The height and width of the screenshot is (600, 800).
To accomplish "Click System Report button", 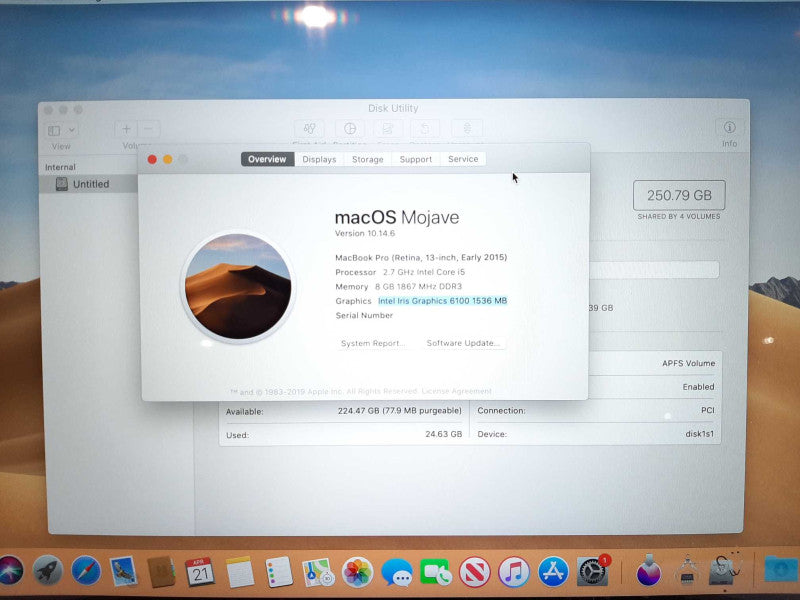I will pyautogui.click(x=373, y=343).
